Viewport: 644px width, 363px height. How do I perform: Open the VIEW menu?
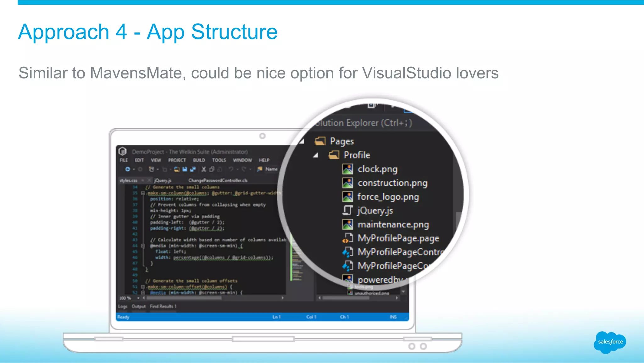click(x=156, y=160)
